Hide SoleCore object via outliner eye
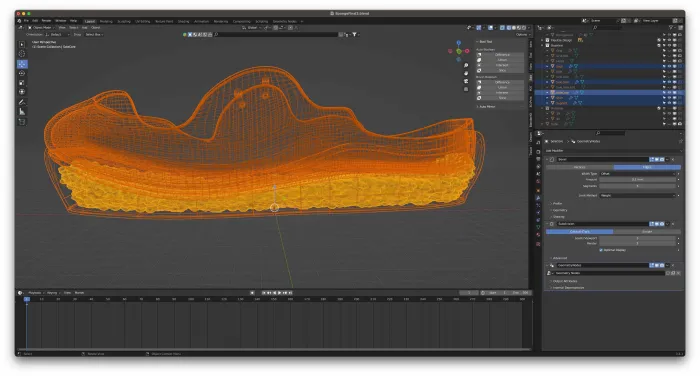The width and height of the screenshot is (700, 376). (669, 92)
